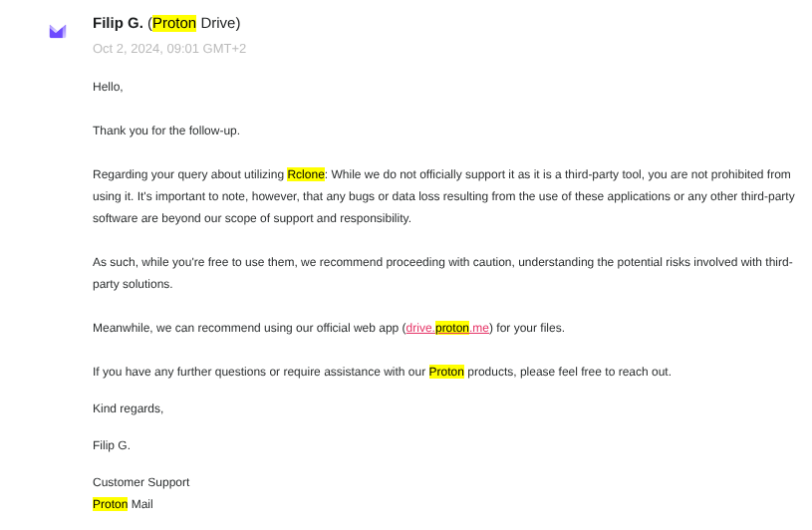Click the Kind regards closing line
This screenshot has width=812, height=530.
128,408
